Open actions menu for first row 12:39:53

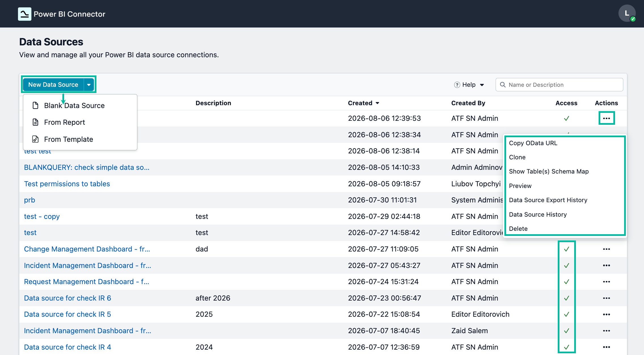607,118
